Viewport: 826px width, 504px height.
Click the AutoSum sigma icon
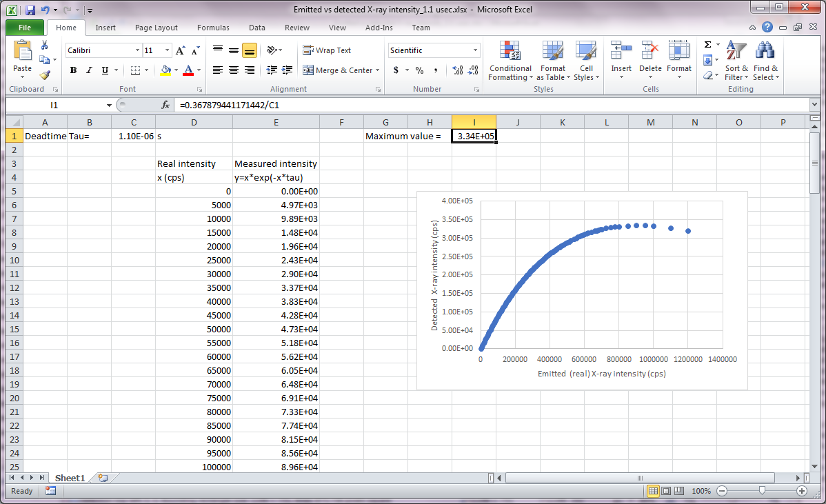tap(707, 45)
